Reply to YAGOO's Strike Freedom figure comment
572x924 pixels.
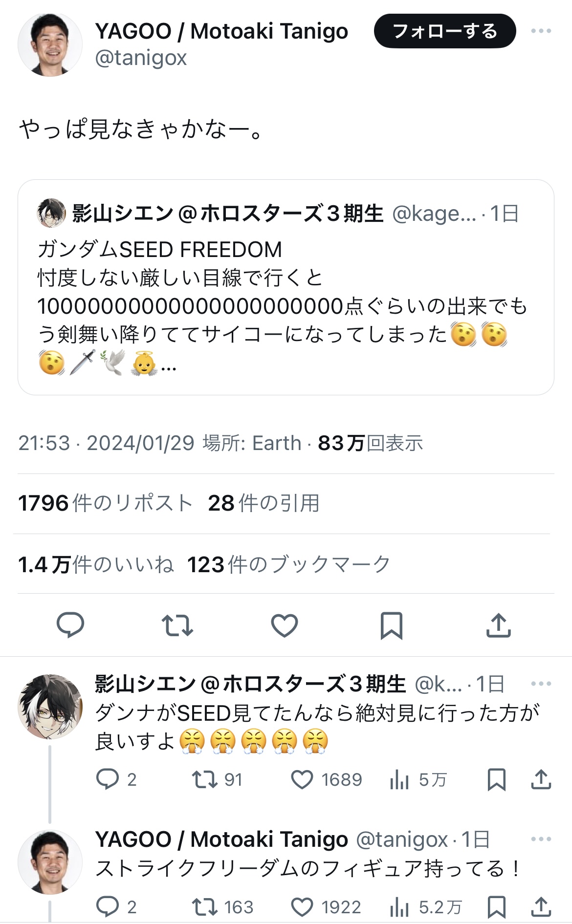(108, 907)
